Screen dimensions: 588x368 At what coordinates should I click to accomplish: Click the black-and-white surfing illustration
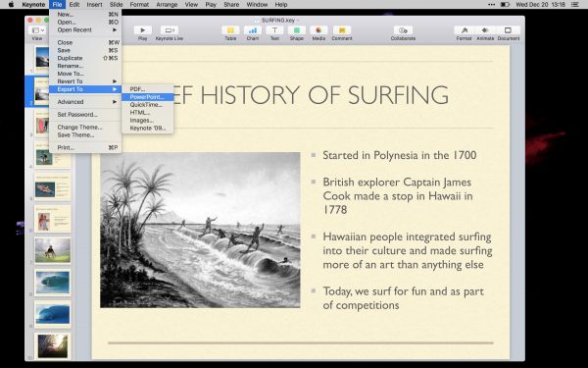(x=200, y=230)
